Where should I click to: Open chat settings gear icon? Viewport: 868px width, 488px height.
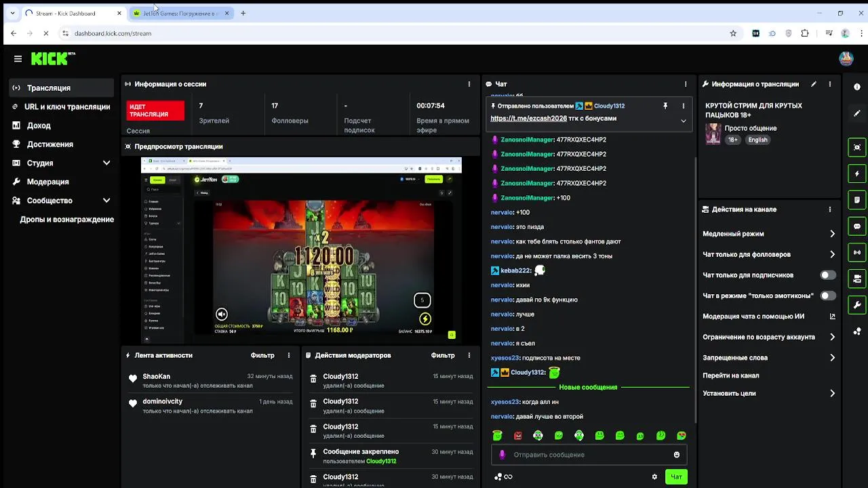(654, 476)
